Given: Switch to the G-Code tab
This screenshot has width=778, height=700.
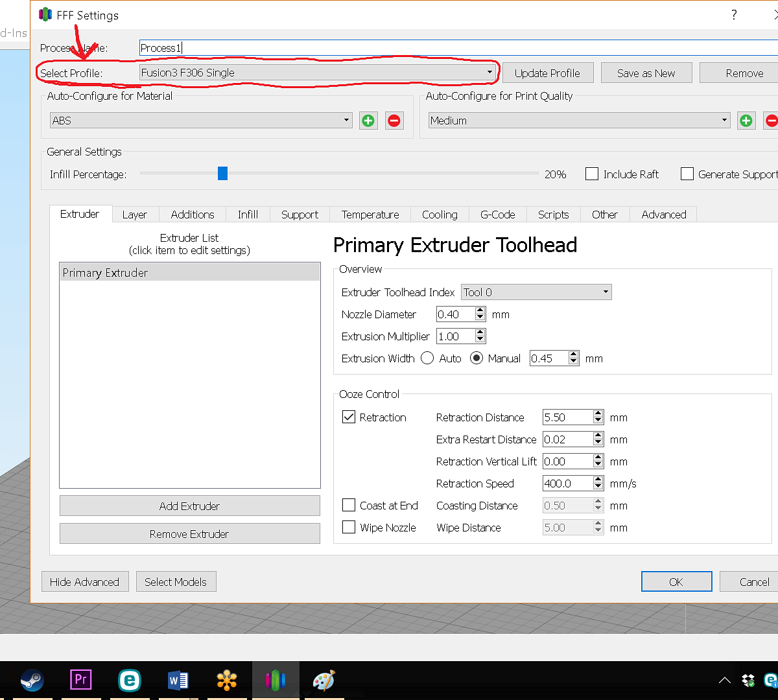Looking at the screenshot, I should point(498,215).
